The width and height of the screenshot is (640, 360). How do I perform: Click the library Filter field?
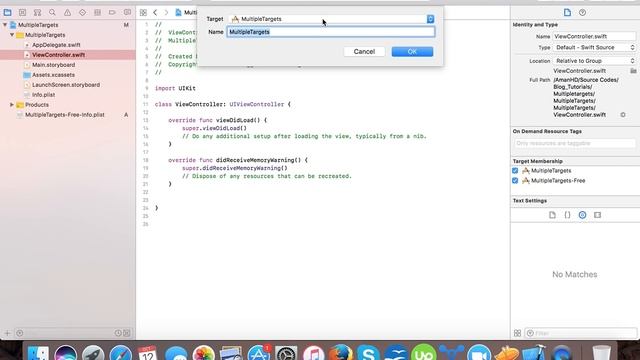(580, 333)
